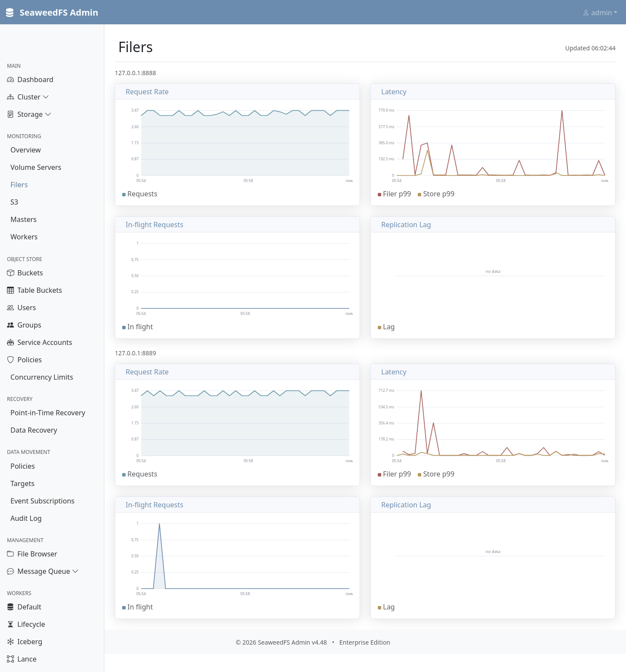Toggle Store p99 legend swatch for filer 8888
Image resolution: width=626 pixels, height=672 pixels.
[x=420, y=195]
